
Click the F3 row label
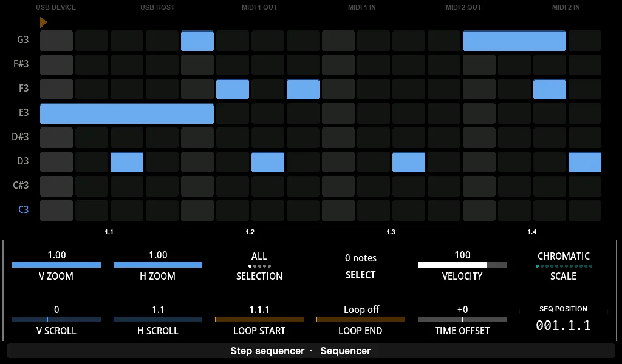(24, 88)
